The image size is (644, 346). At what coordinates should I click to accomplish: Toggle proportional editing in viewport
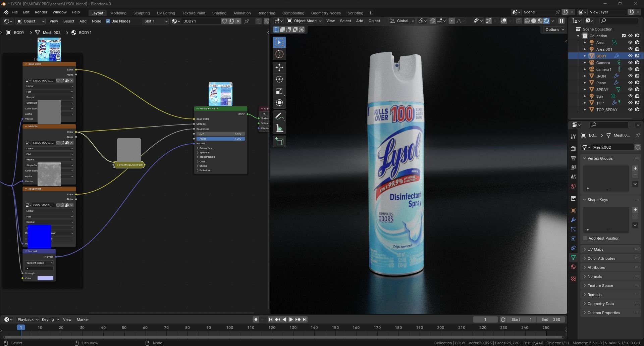(x=452, y=21)
